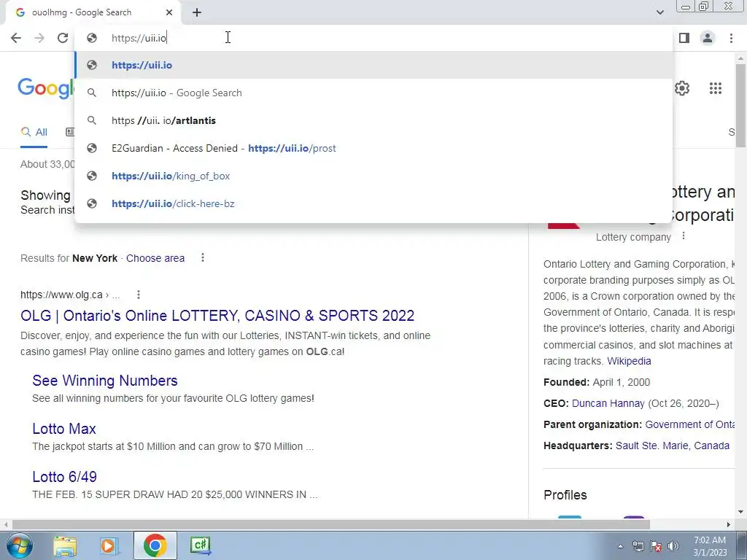Open the 'See Winning Numbers' sitelink
This screenshot has height=560, width=747.
105,381
